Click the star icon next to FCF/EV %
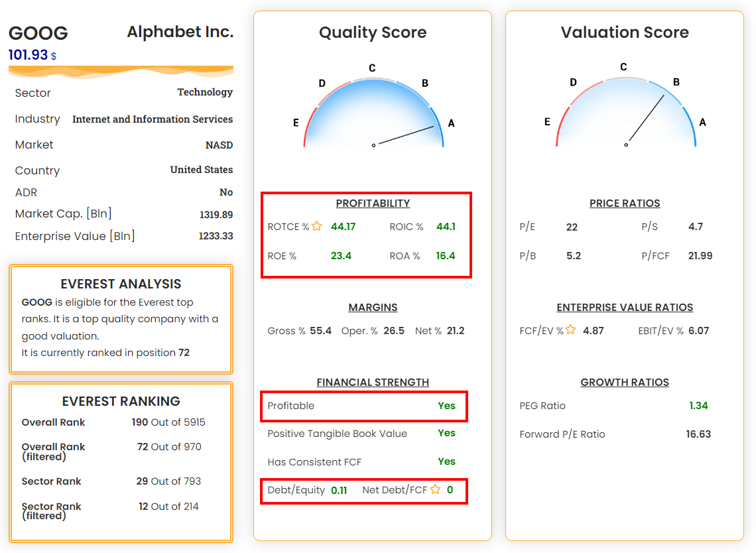This screenshot has width=756, height=553. [570, 330]
